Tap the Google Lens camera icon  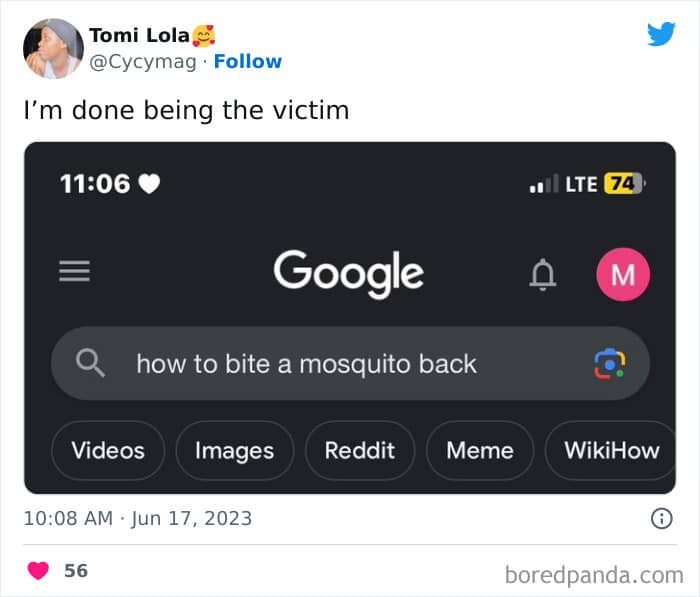pyautogui.click(x=609, y=363)
